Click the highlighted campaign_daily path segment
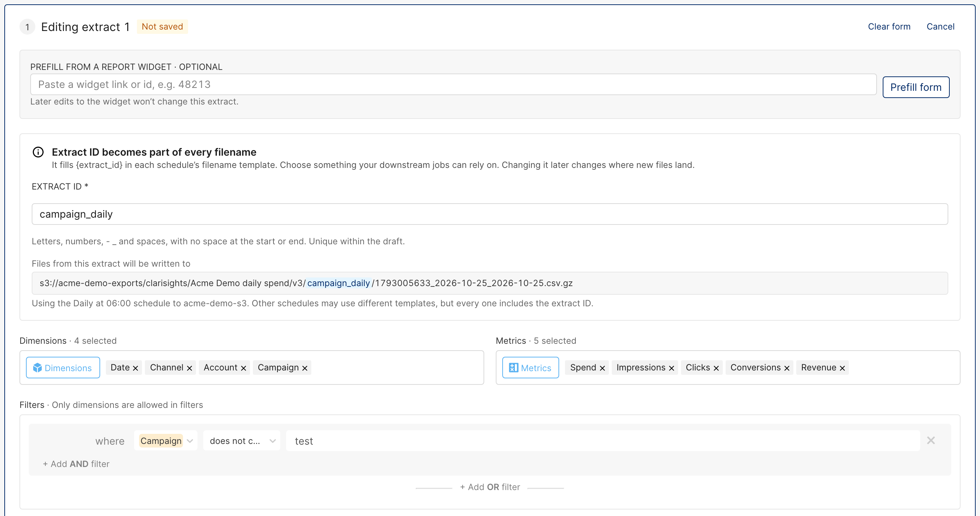980x516 pixels. click(x=338, y=283)
